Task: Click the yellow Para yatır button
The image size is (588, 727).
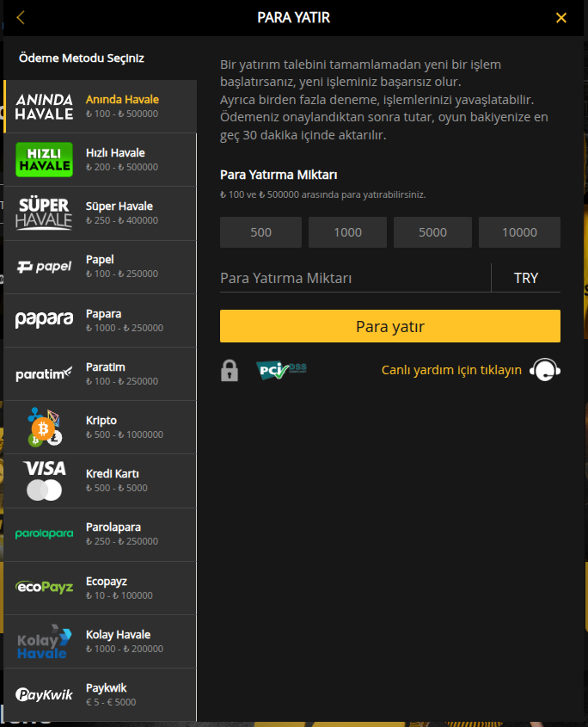Action: tap(390, 326)
